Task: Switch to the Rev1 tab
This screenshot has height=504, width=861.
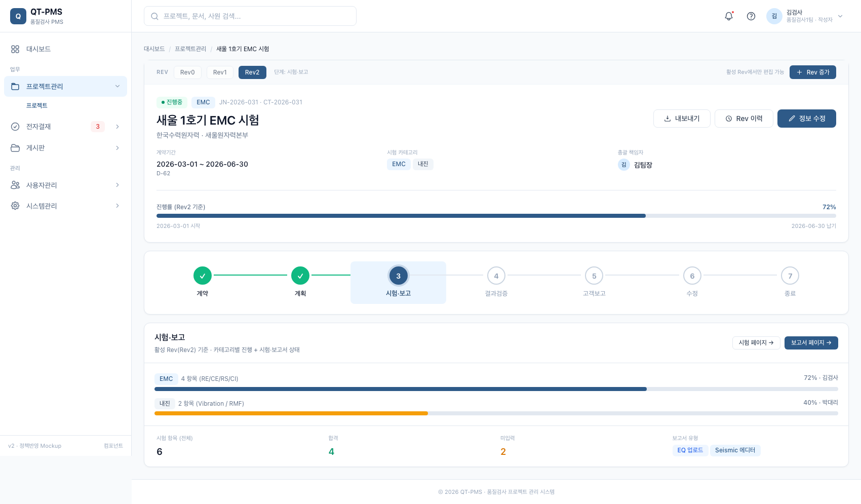Action: click(220, 72)
